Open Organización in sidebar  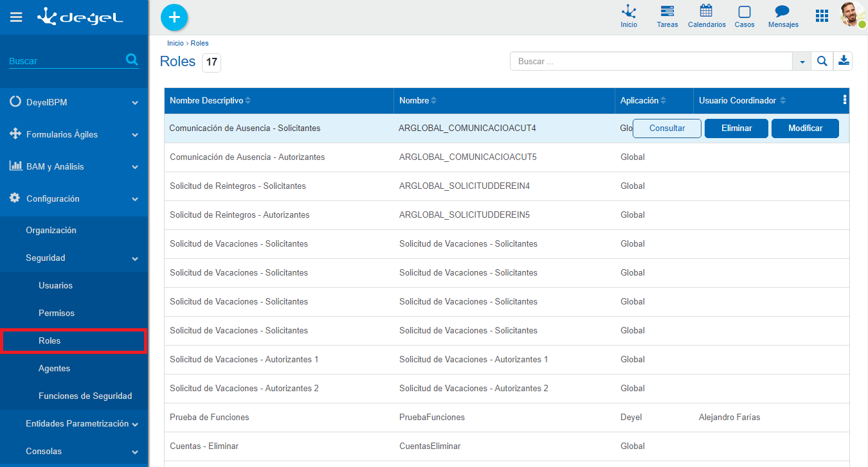click(51, 230)
